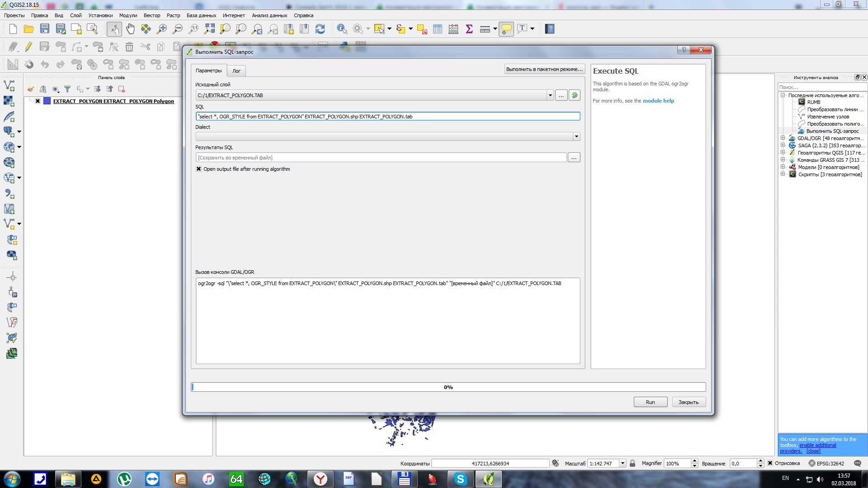
Task: Click the iterate over layer green icon
Action: [574, 95]
